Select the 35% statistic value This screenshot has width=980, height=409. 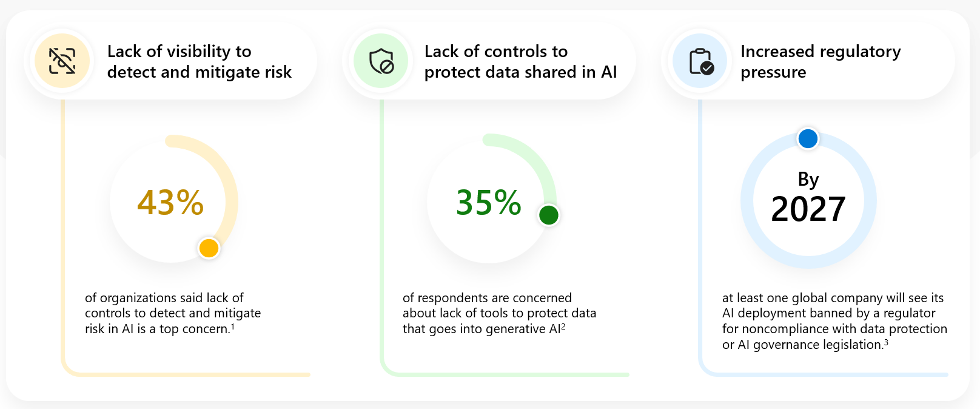tap(489, 203)
